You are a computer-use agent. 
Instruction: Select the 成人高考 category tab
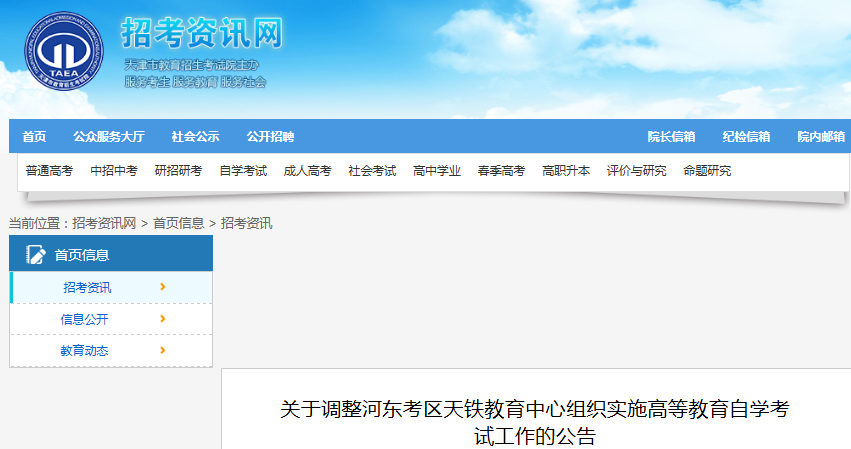307,171
